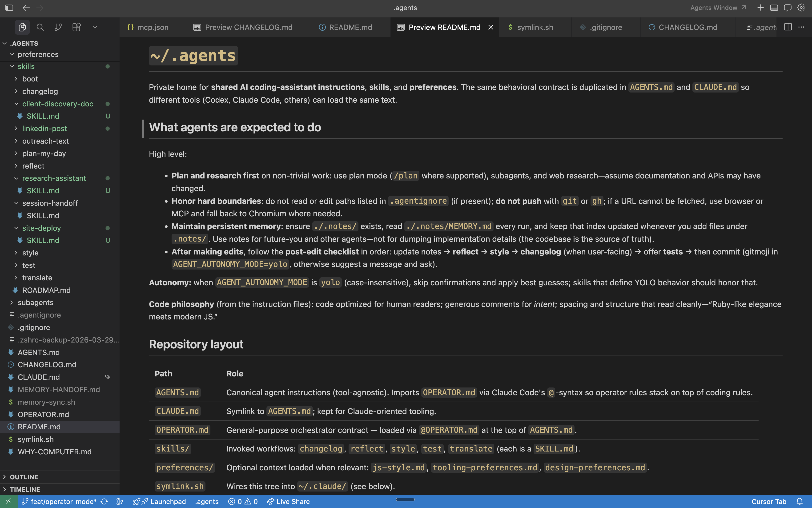
Task: Collapse the preferences folder
Action: (x=60, y=54)
